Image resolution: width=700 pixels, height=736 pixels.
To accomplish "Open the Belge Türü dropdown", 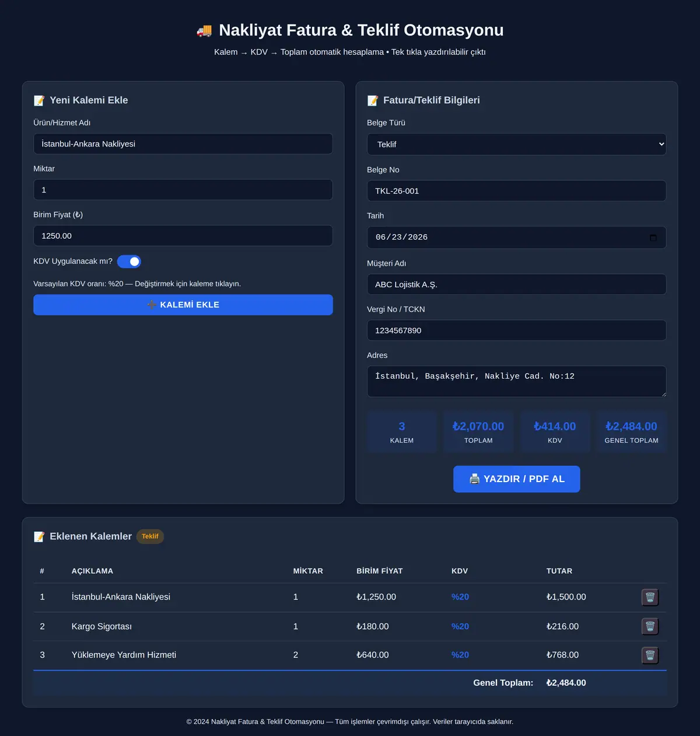I will click(x=516, y=144).
